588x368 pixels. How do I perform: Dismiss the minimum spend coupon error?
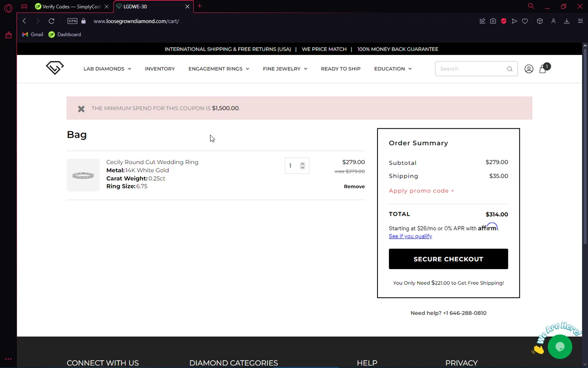coord(81,109)
